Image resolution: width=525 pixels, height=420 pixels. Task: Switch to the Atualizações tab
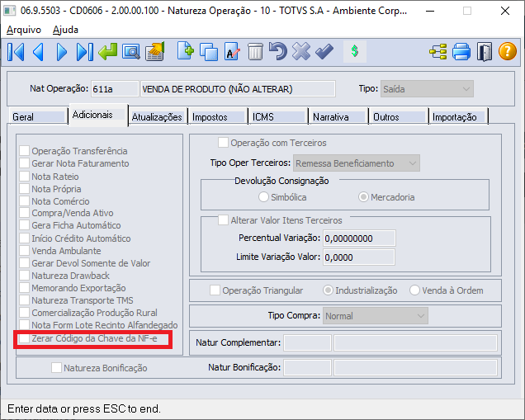coord(157,117)
